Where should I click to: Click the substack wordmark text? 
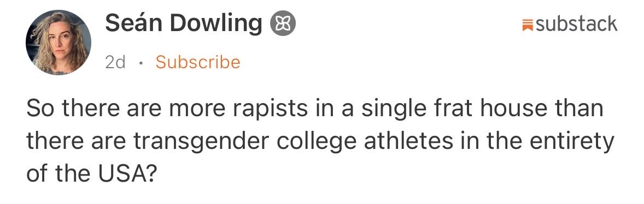click(x=577, y=24)
